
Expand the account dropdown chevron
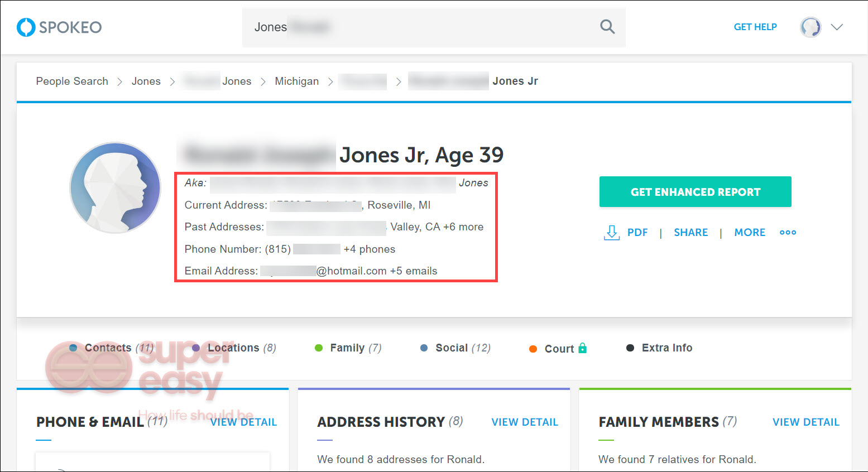click(837, 27)
